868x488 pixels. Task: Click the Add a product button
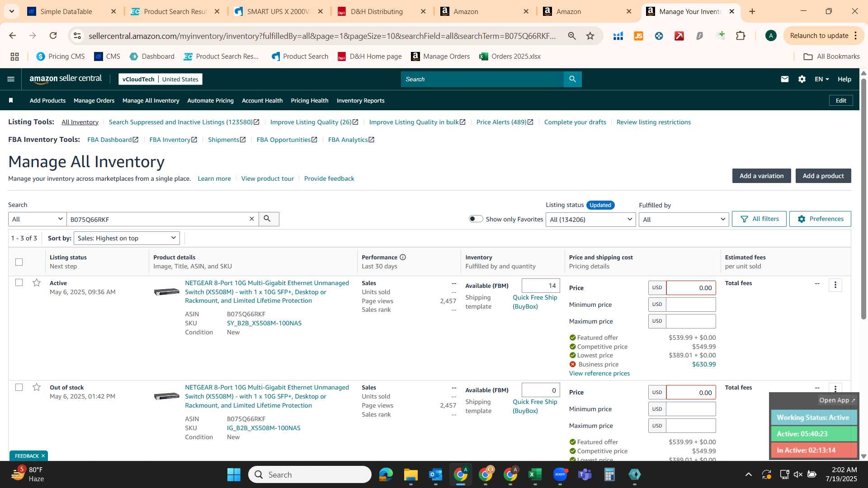(x=823, y=176)
